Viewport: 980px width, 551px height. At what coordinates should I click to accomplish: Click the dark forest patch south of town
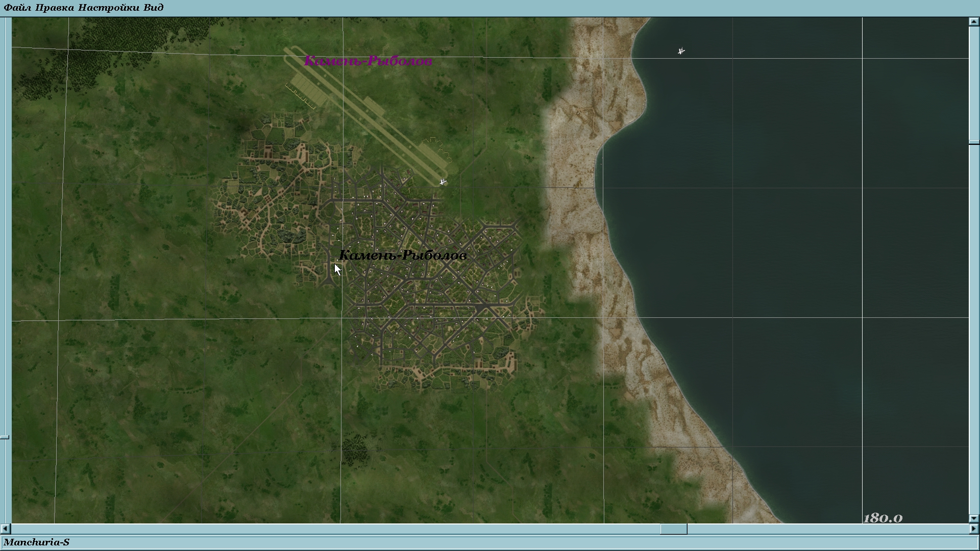355,449
